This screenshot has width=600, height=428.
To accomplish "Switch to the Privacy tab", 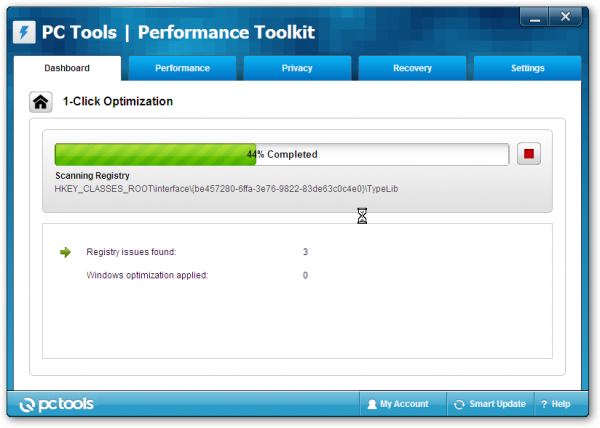I will pyautogui.click(x=297, y=68).
